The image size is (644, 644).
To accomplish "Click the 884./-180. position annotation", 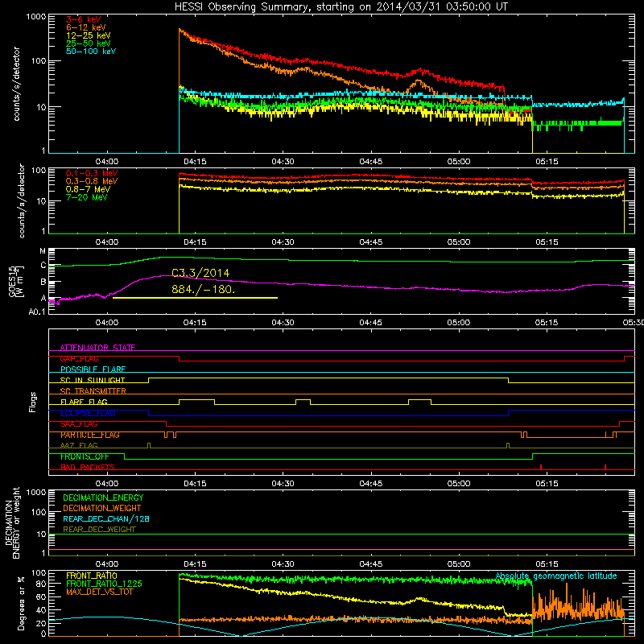I will pyautogui.click(x=204, y=289).
